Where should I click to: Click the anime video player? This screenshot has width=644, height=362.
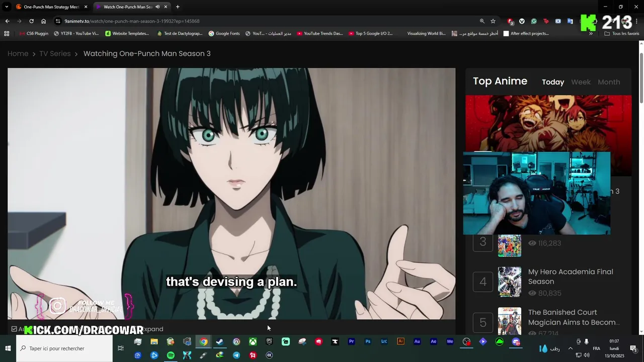tap(231, 194)
